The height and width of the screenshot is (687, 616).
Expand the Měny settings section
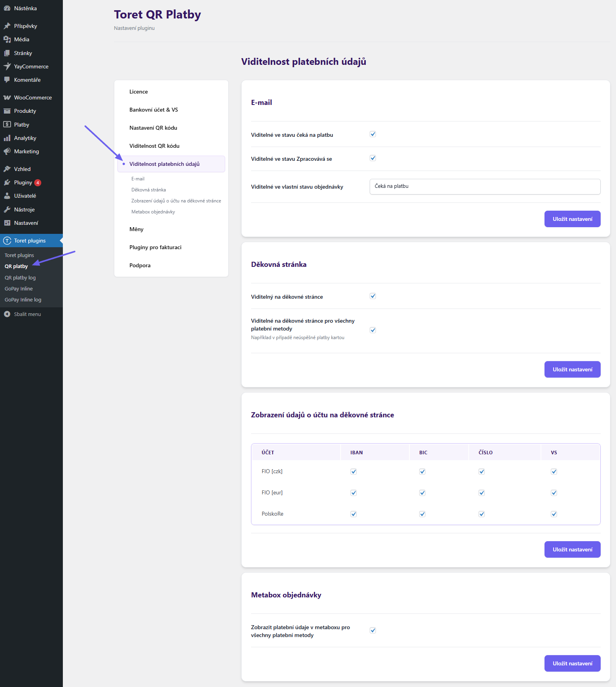pos(136,229)
